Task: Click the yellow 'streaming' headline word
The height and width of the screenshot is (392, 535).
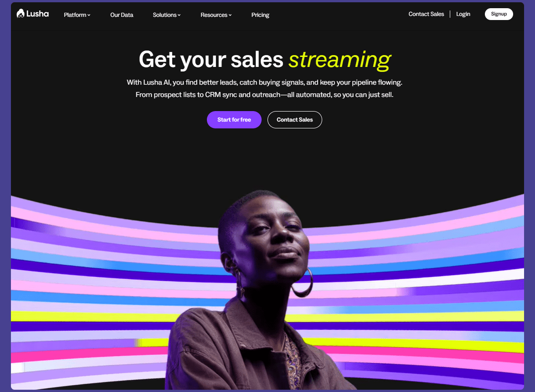Action: (x=340, y=60)
